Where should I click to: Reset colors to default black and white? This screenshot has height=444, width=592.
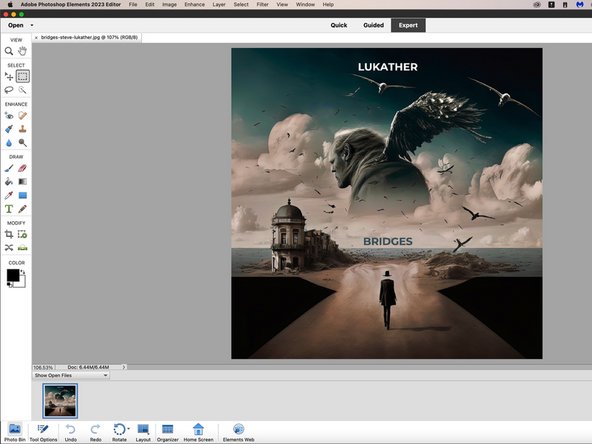click(x=9, y=285)
